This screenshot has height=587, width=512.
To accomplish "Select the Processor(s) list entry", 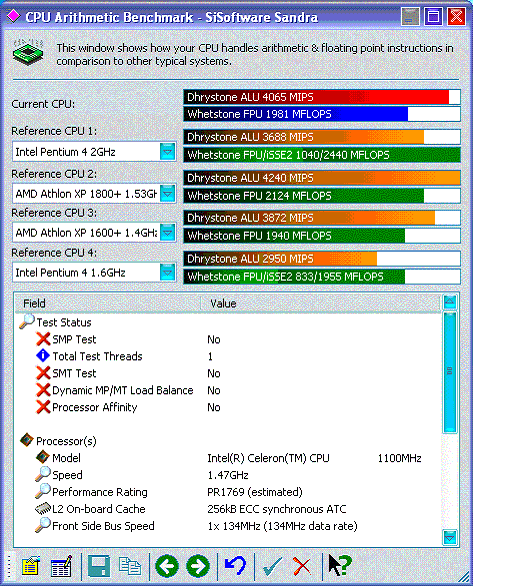I will (66, 441).
